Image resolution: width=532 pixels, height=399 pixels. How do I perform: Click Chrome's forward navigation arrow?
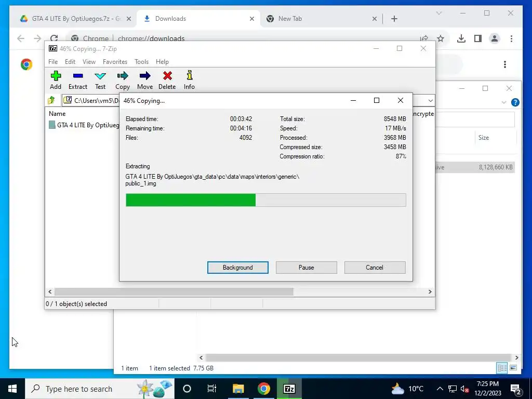(x=37, y=38)
